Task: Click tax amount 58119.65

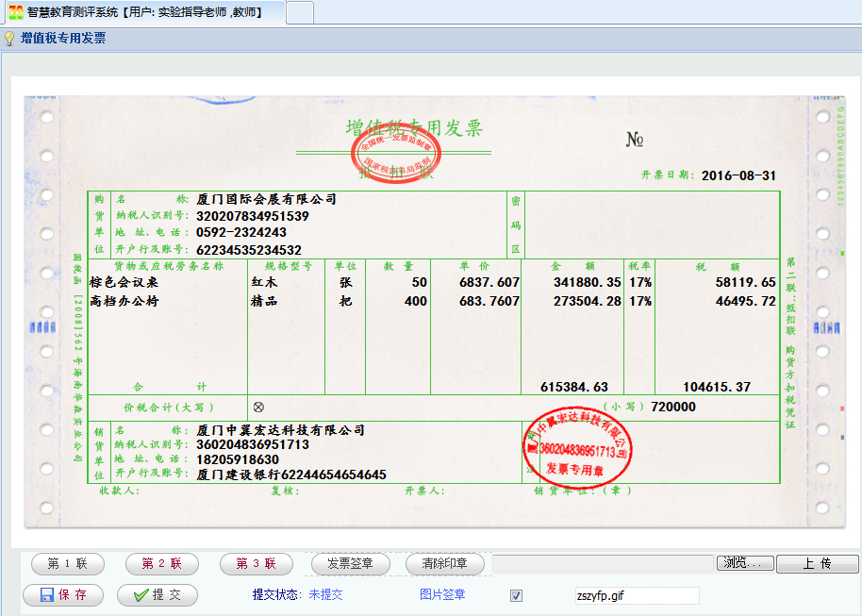Action: [x=745, y=282]
